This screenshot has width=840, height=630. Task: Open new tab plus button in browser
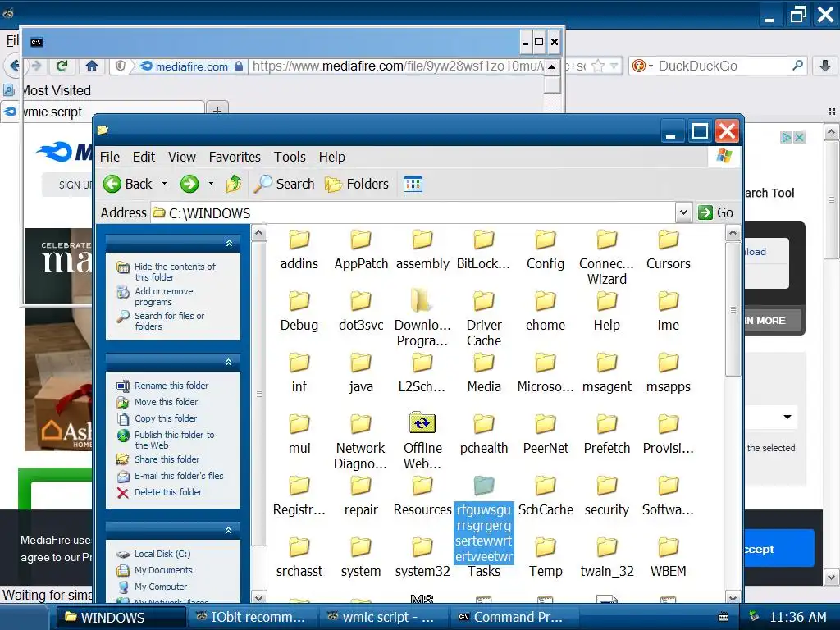coord(217,111)
